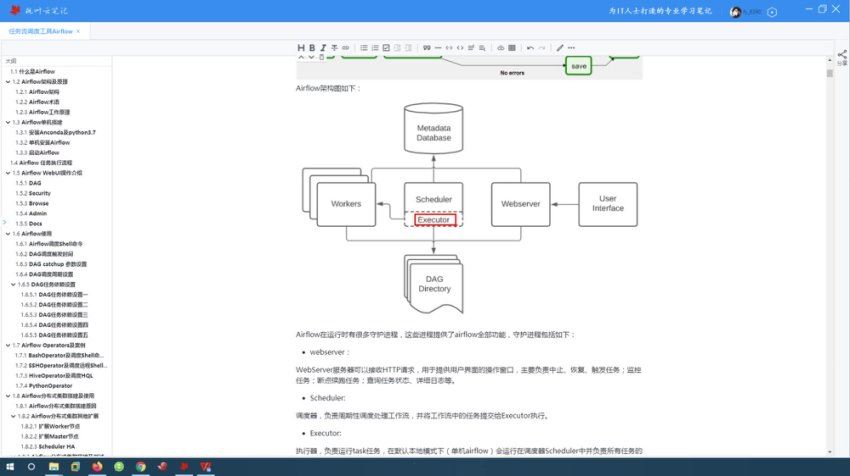This screenshot has height=476, width=850.
Task: Click the Cortana search circle on the taskbar
Action: pyautogui.click(x=31, y=466)
